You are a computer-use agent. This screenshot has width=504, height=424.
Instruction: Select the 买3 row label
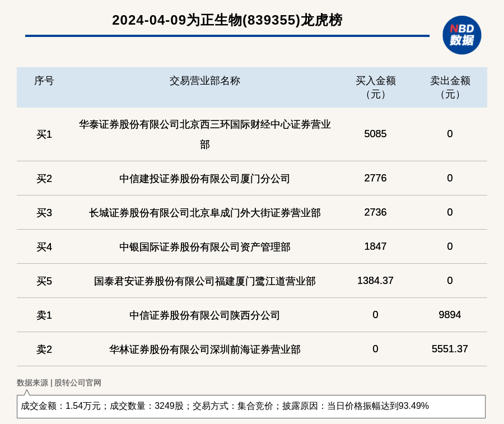(x=44, y=212)
